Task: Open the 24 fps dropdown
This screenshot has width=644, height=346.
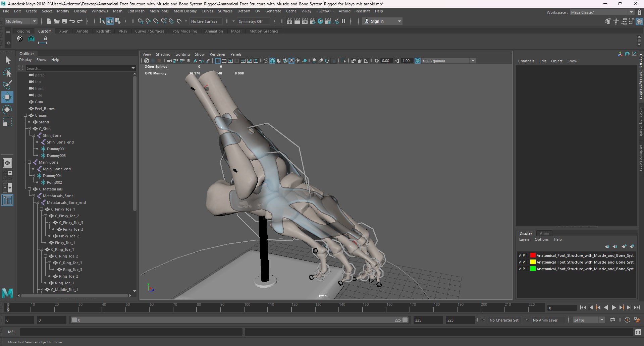Action: point(589,320)
